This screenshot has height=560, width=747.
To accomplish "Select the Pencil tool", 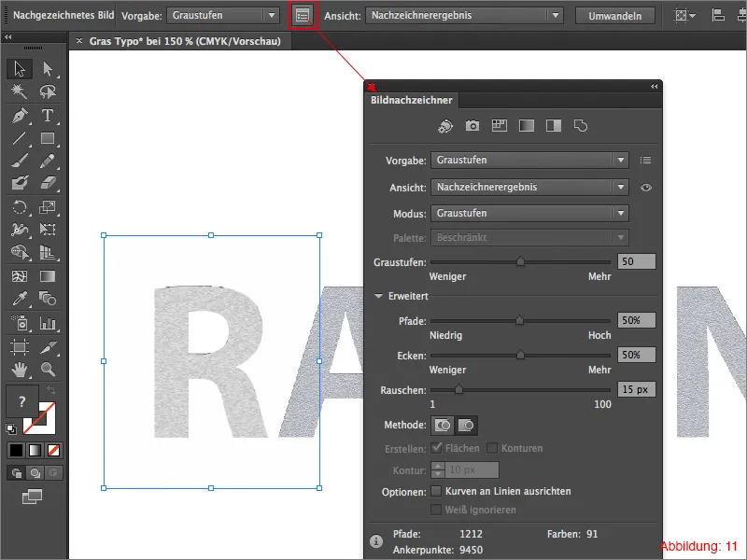I will pyautogui.click(x=48, y=161).
